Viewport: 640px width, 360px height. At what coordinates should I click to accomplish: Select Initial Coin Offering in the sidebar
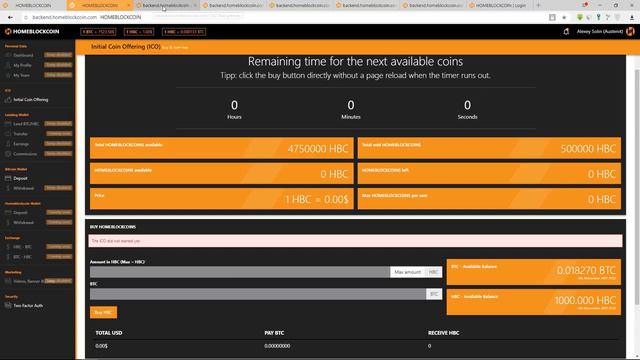tap(31, 100)
